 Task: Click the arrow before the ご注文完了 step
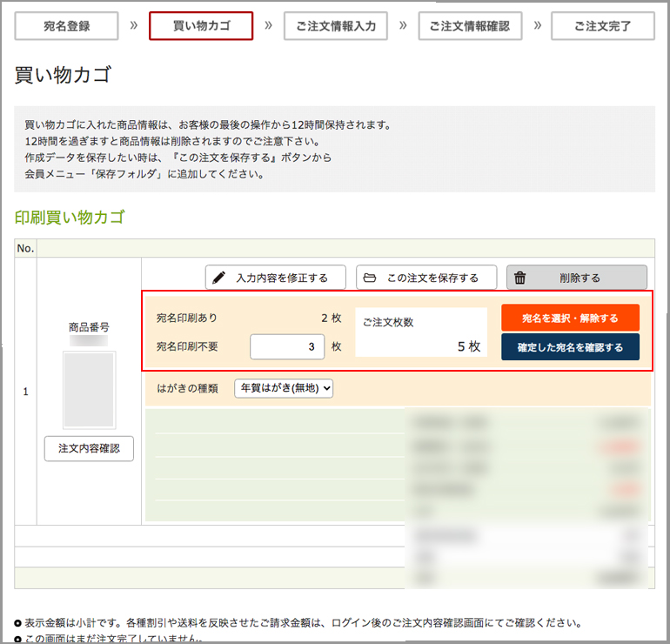[x=536, y=25]
